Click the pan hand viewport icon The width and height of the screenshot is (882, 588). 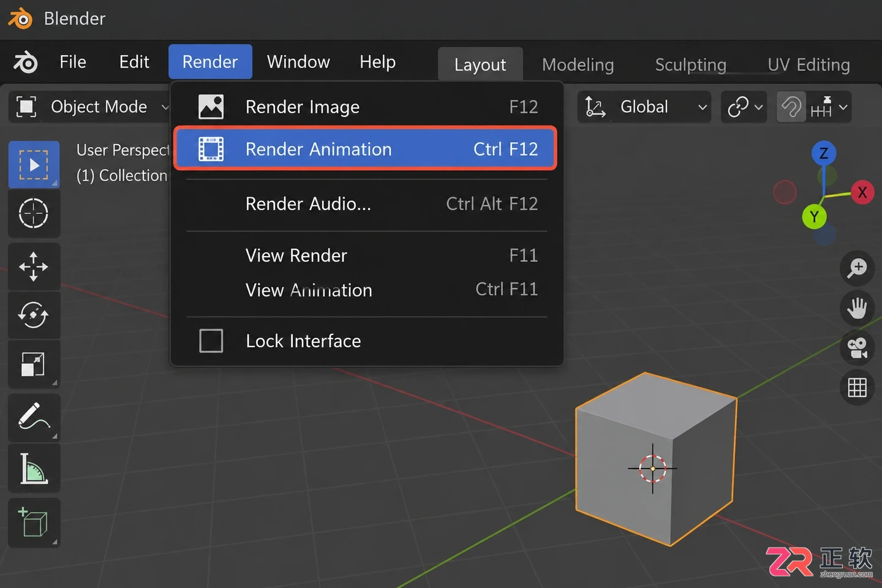(857, 308)
